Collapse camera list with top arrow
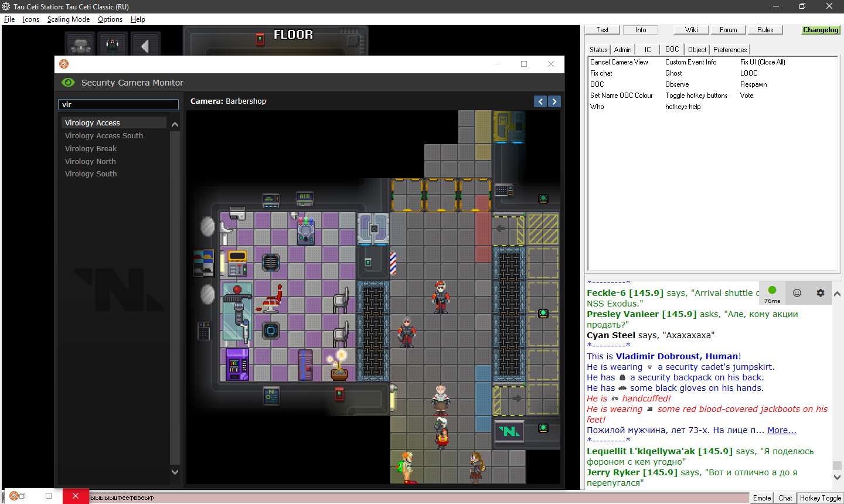The height and width of the screenshot is (504, 844). (x=175, y=124)
